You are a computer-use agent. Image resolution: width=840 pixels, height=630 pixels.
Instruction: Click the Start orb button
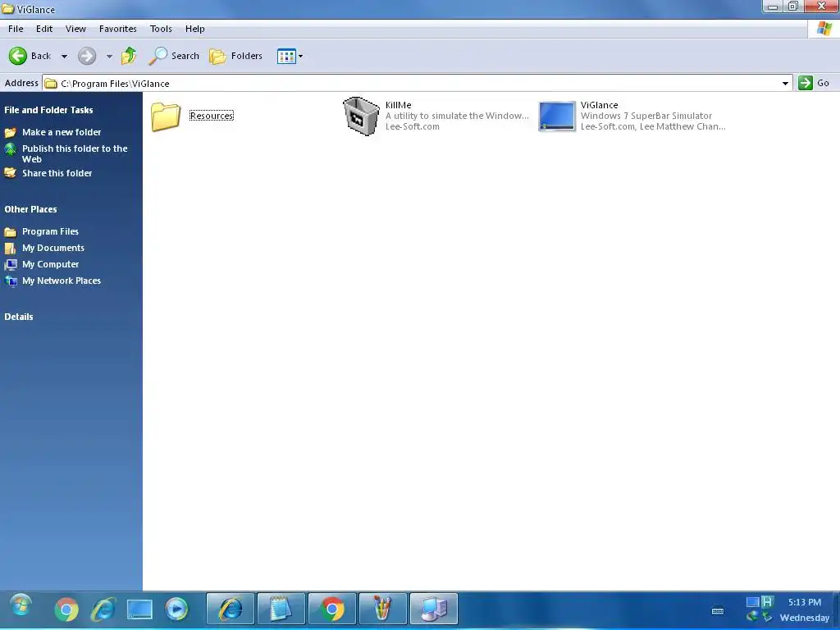point(21,606)
